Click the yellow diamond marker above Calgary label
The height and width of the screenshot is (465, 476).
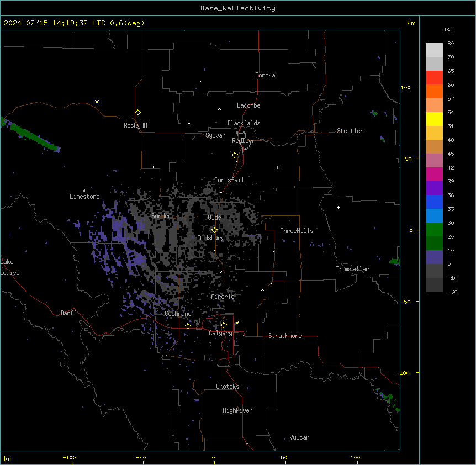pos(224,325)
